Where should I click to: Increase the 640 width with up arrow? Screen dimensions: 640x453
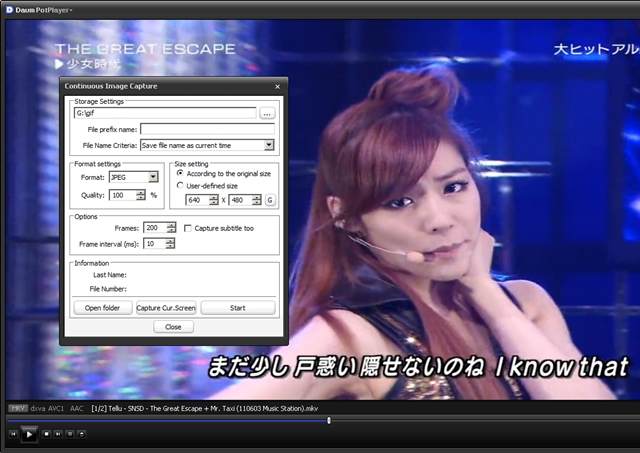pyautogui.click(x=214, y=198)
